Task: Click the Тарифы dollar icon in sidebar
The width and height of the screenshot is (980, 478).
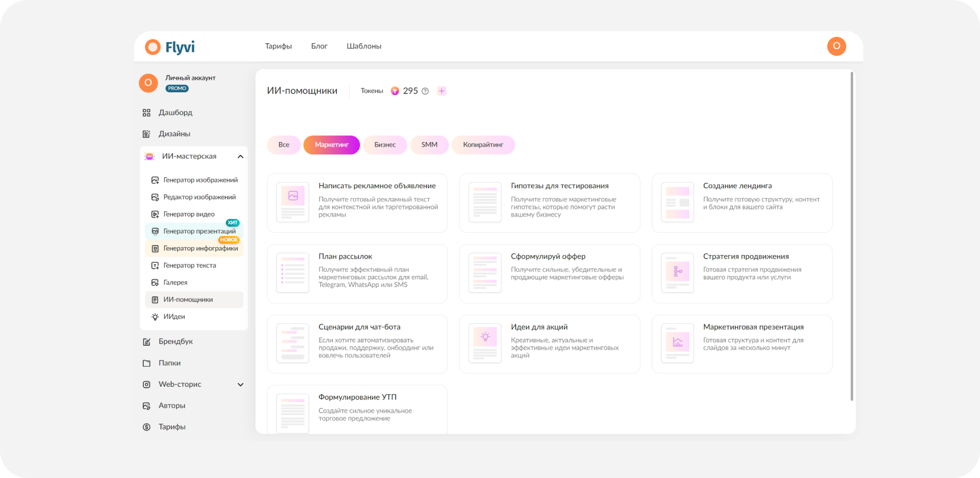Action: pos(147,427)
